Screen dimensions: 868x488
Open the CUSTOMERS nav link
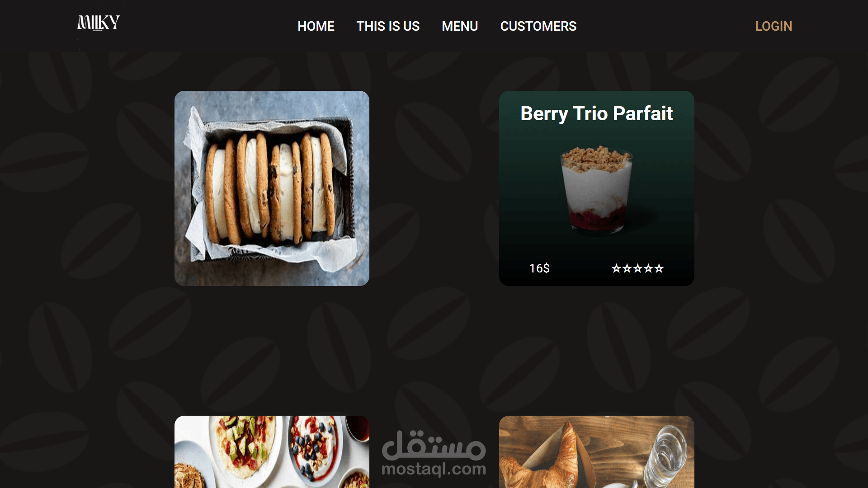(x=538, y=26)
